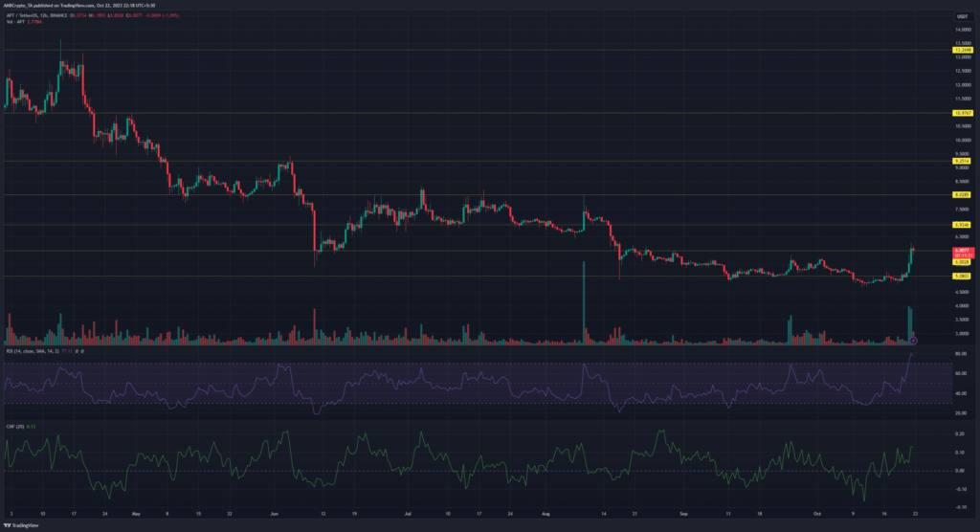Select the 5.0803 support level label
The width and height of the screenshot is (980, 532).
(961, 277)
